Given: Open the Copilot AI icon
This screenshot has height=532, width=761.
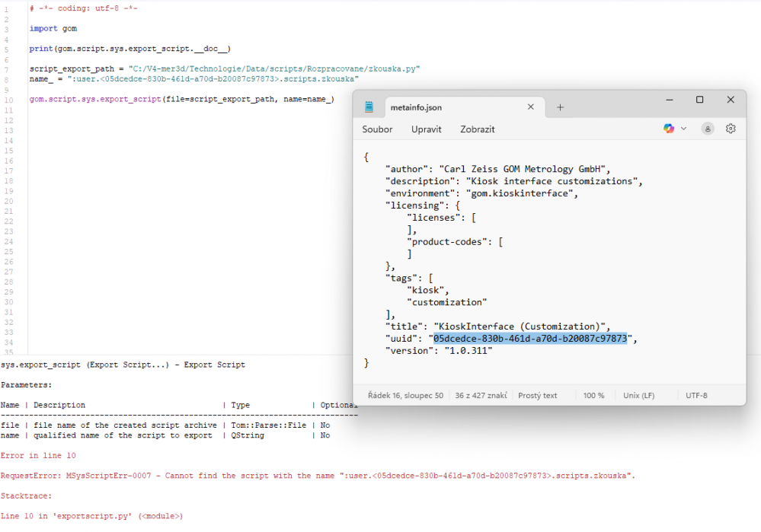Looking at the screenshot, I should (x=669, y=129).
